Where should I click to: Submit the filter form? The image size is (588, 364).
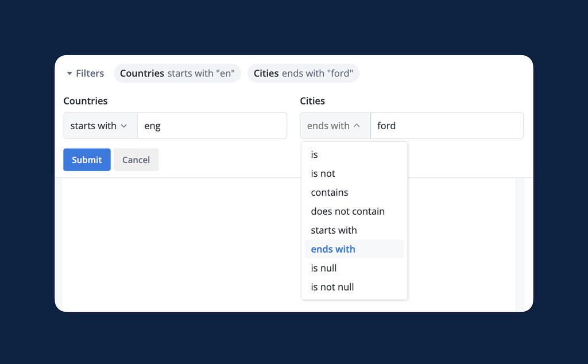(x=87, y=160)
